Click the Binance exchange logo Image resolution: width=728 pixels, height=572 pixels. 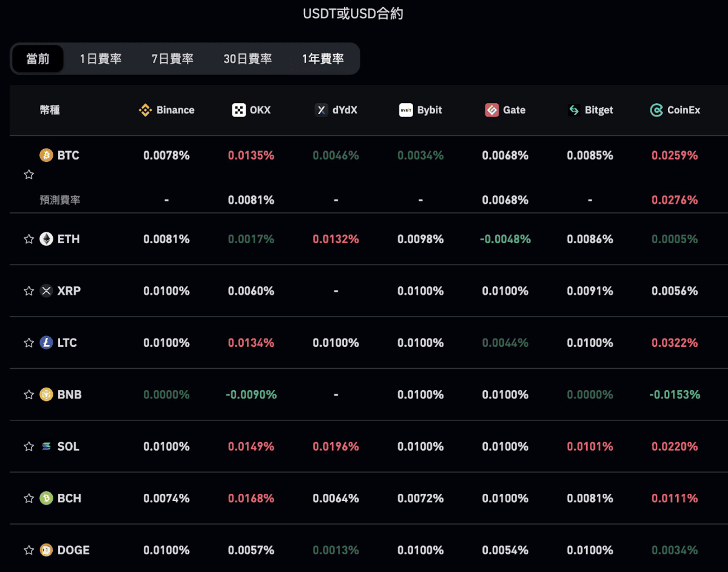[144, 110]
